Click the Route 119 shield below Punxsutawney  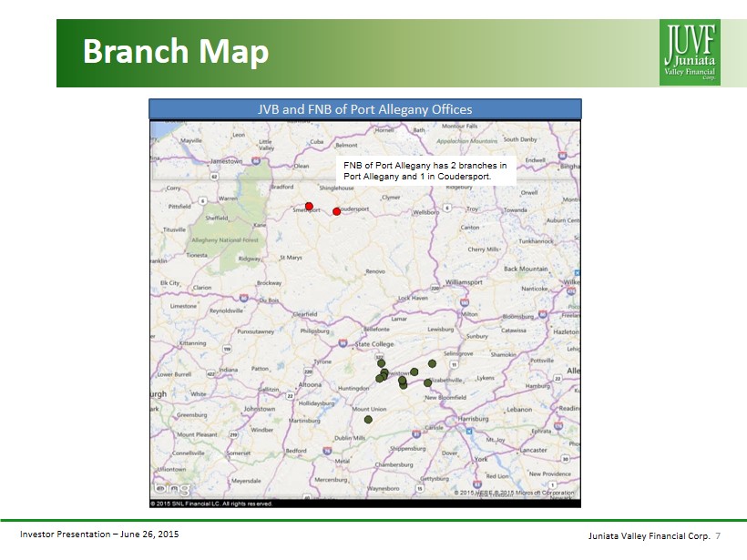(x=227, y=349)
